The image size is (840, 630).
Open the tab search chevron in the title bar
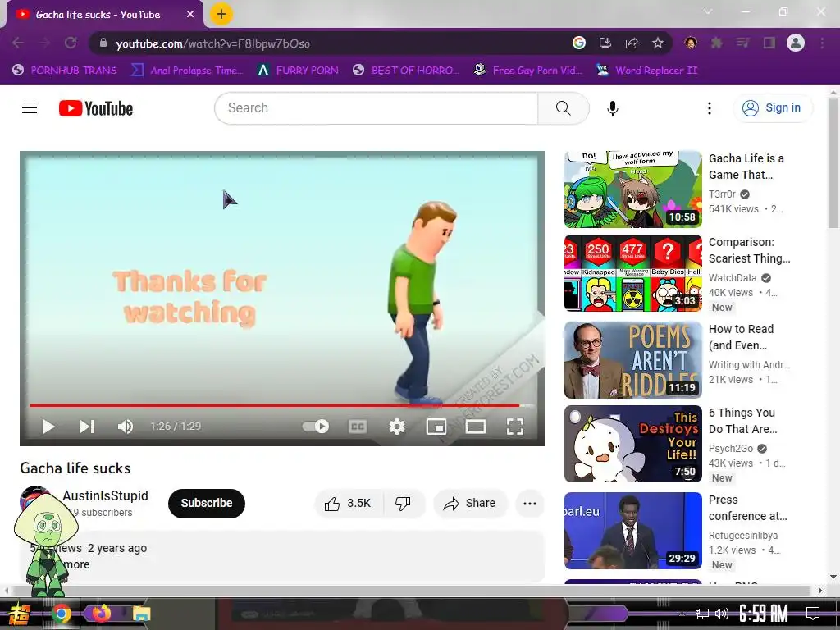point(708,11)
